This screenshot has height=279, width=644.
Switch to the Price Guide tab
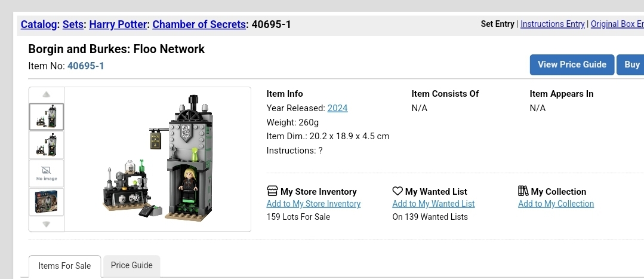(131, 265)
